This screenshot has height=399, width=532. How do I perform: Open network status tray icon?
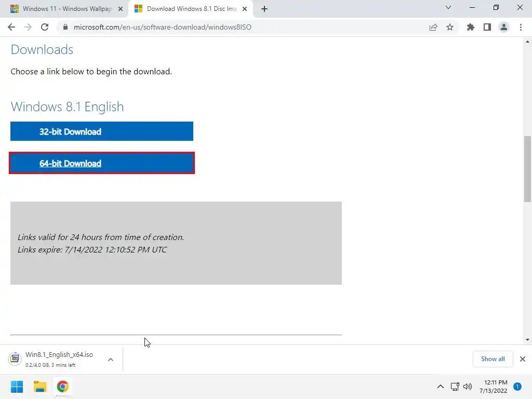click(x=455, y=387)
